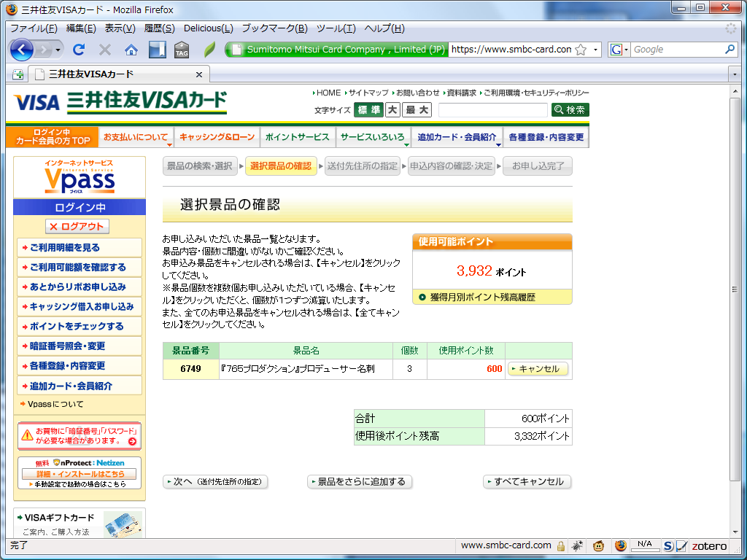This screenshot has width=747, height=560.
Task: Click the search magnifier icon in search box
Action: point(729,50)
